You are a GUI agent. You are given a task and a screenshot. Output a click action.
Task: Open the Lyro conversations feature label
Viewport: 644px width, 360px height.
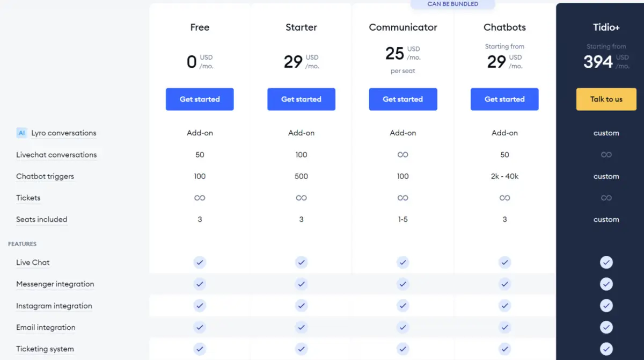point(64,133)
